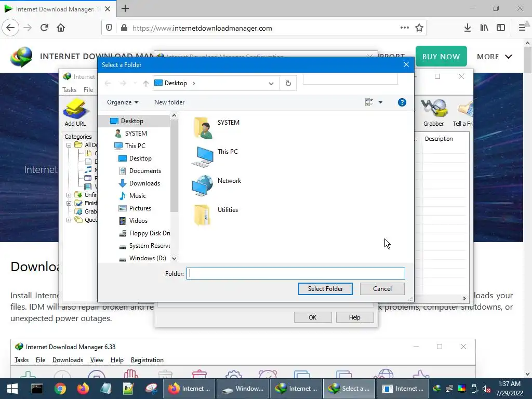Click Add URL icon in IDM window
This screenshot has width=532, height=399.
coord(75,113)
